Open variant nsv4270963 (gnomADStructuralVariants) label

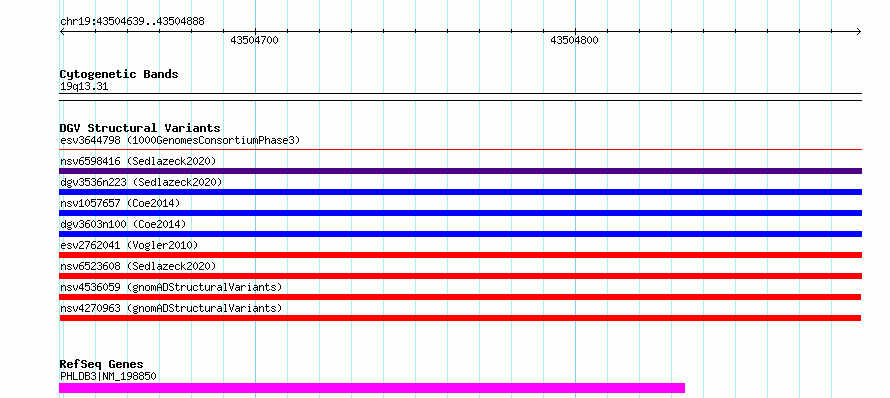click(x=171, y=308)
